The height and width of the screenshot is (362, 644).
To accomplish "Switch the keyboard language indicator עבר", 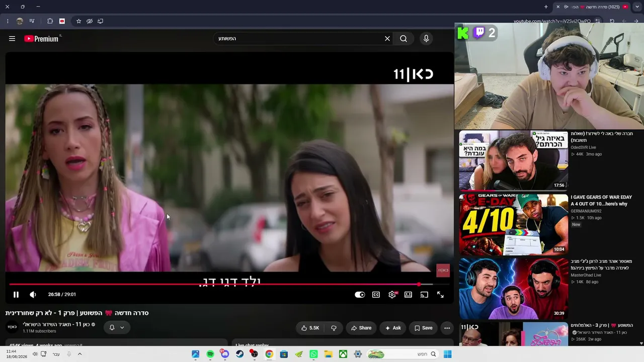I will tap(56, 354).
